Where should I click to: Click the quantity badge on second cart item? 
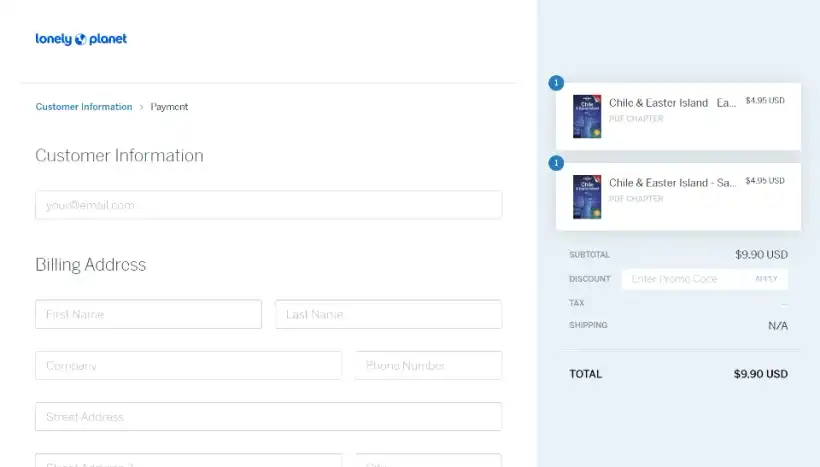pyautogui.click(x=556, y=163)
